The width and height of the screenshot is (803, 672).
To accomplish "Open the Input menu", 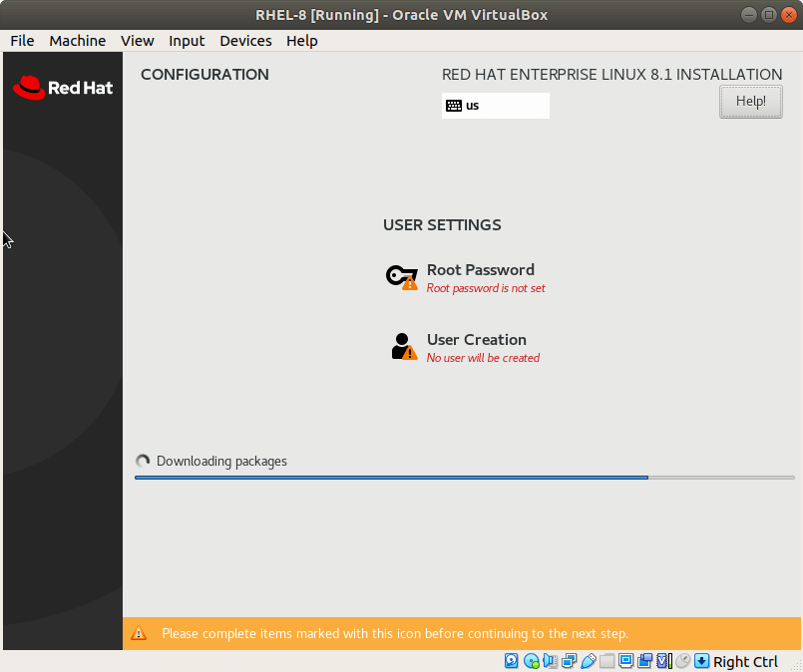I will (187, 41).
